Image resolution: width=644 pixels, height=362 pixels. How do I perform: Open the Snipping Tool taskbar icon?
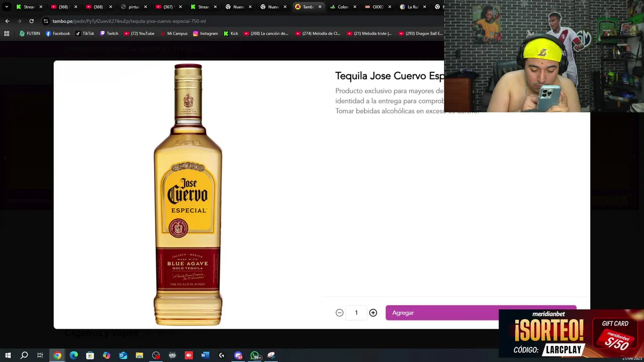[271, 355]
